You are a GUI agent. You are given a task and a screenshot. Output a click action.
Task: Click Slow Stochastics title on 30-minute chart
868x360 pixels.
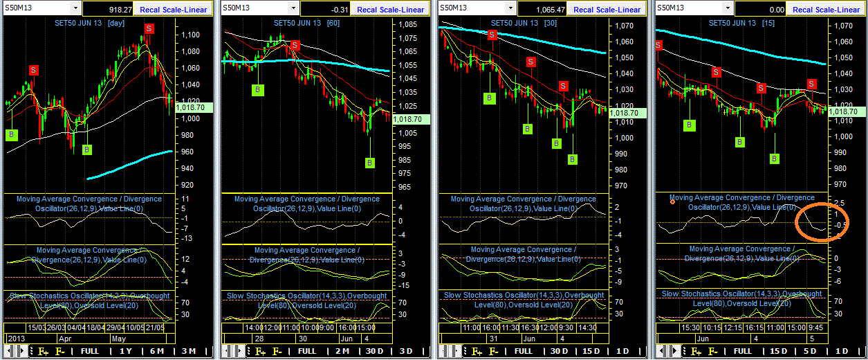[524, 300]
